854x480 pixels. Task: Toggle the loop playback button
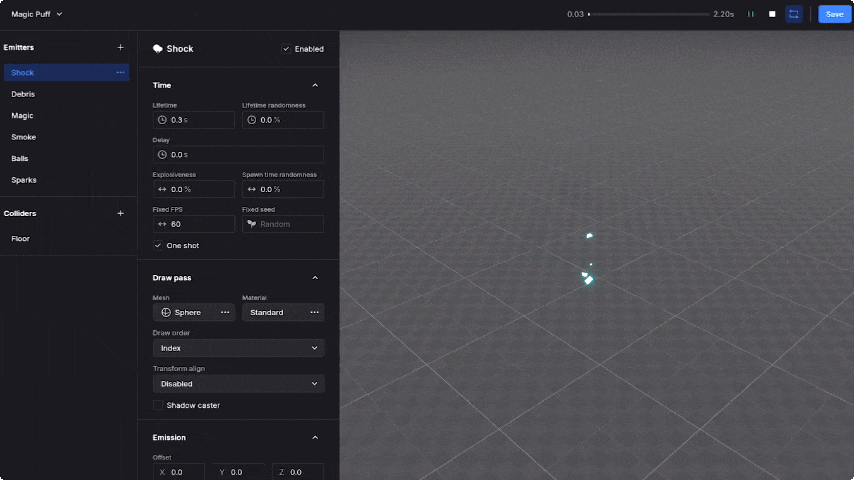pos(794,14)
